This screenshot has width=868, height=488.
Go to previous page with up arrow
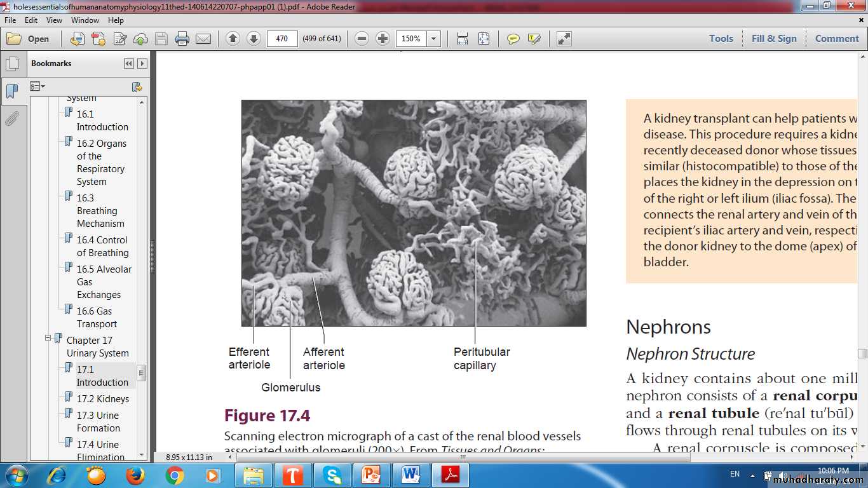[233, 39]
